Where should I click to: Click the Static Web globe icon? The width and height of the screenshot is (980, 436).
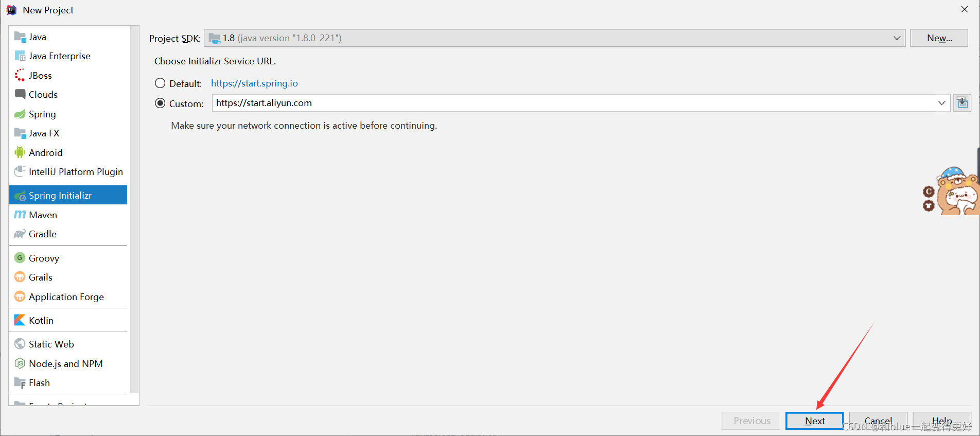[20, 344]
